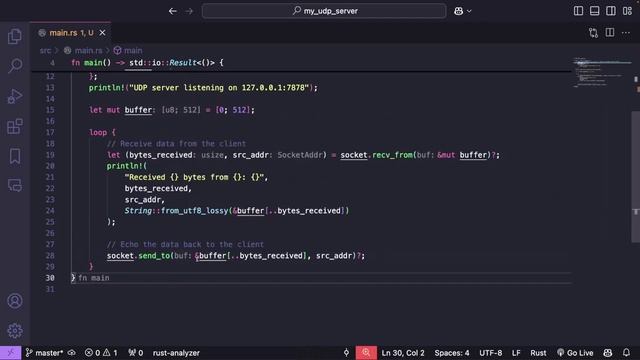
Task: Open Run and Debug view
Action: click(x=15, y=96)
